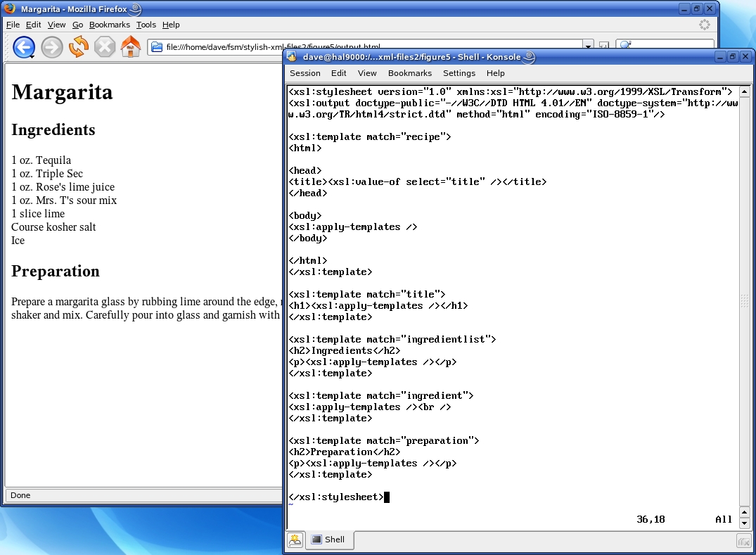Switch to the Shell tab in Konsole
Screen dimensions: 756x555
pyautogui.click(x=329, y=540)
